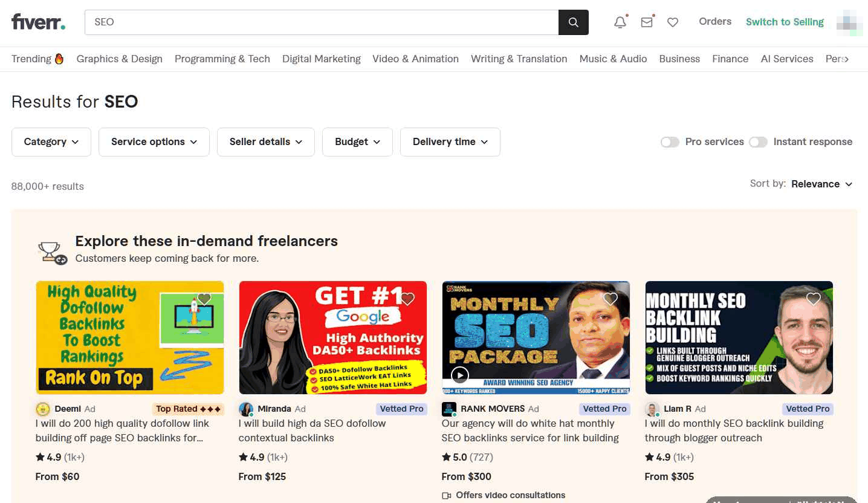Open AI Services category
Image resolution: width=868 pixels, height=503 pixels.
pos(787,59)
